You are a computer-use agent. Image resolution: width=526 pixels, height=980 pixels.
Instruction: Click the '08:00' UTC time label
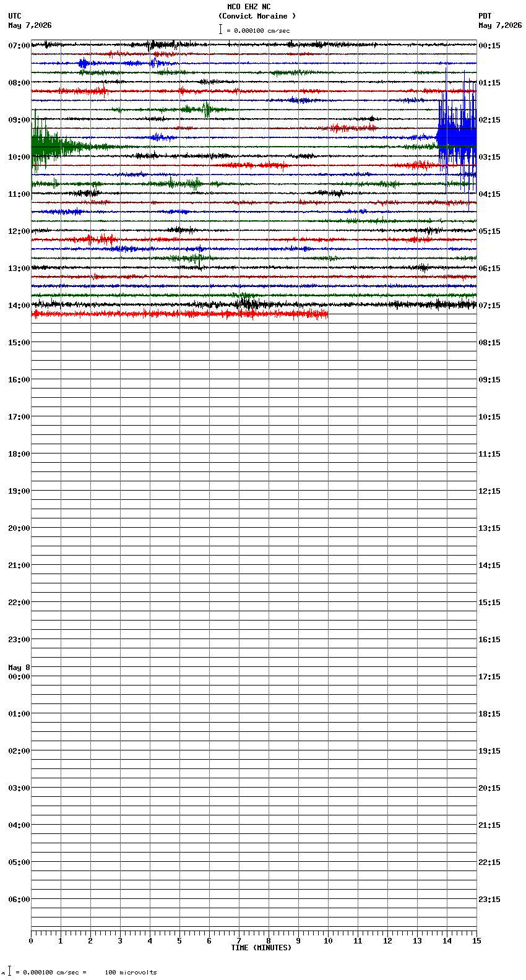[19, 83]
